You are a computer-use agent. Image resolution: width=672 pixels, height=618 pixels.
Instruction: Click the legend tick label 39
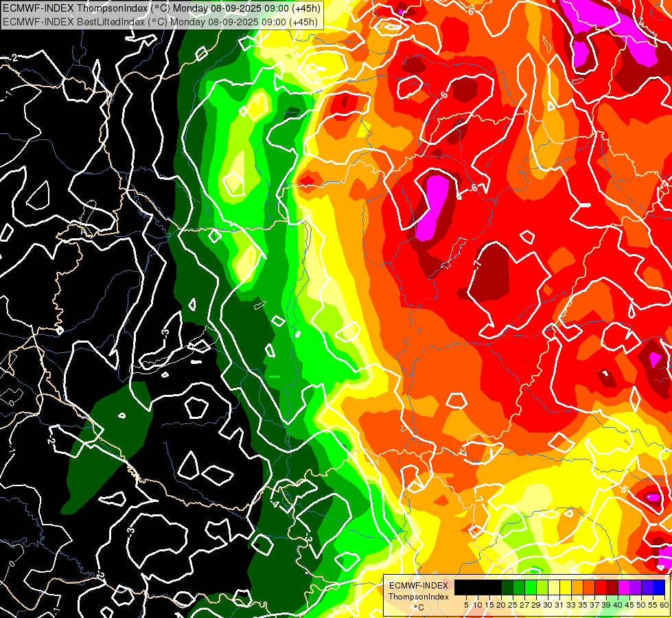tap(606, 605)
